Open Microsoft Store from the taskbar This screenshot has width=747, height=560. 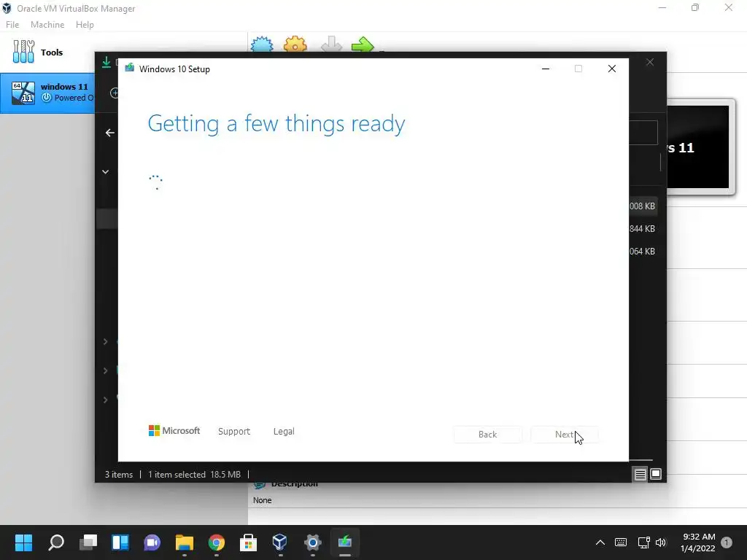pos(248,542)
